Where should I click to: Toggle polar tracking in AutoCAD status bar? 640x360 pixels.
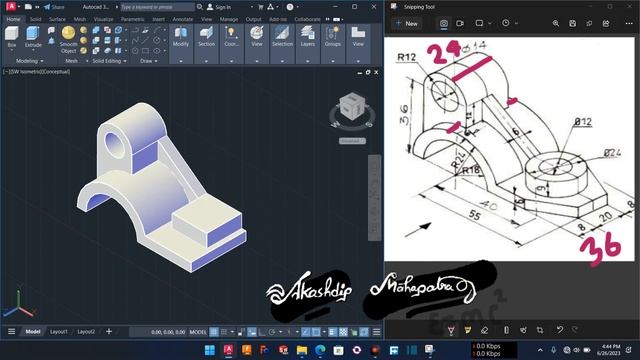(x=272, y=332)
